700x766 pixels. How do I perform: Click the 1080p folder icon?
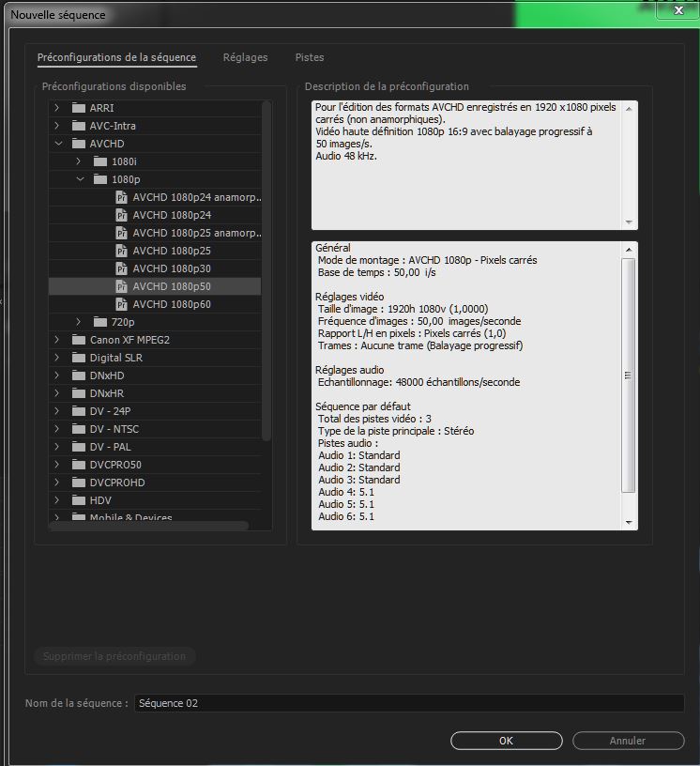pyautogui.click(x=100, y=179)
